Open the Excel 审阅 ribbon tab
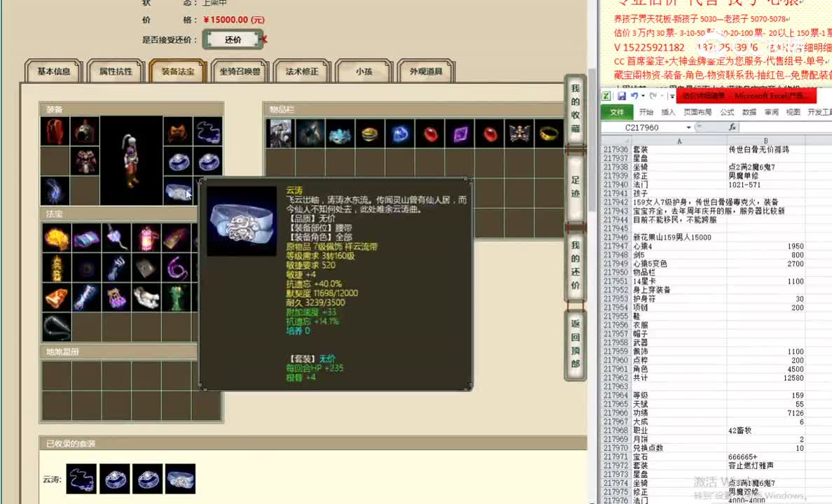Image resolution: width=832 pixels, height=504 pixels. [x=772, y=112]
